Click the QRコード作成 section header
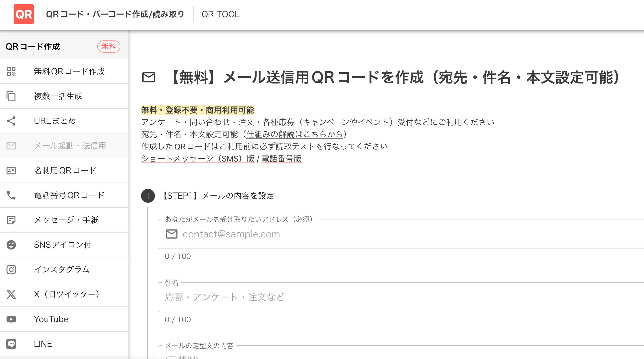 (x=33, y=47)
